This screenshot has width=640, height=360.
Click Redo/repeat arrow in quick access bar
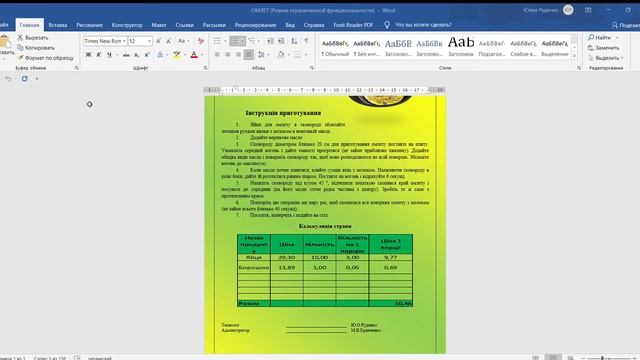coord(24,78)
